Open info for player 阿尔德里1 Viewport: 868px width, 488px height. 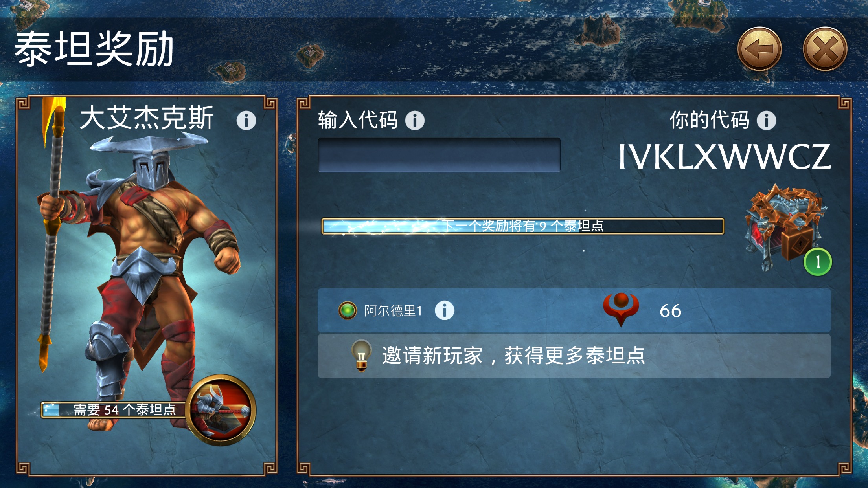click(x=445, y=310)
